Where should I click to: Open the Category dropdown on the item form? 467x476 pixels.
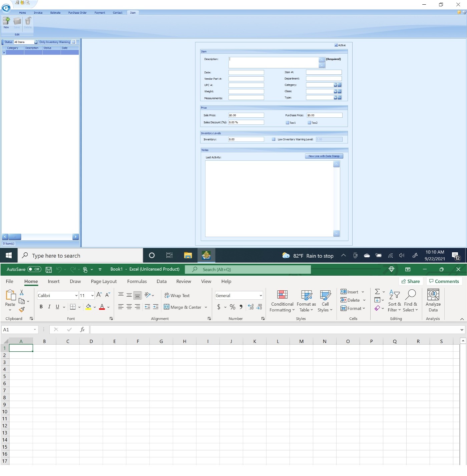click(x=335, y=85)
